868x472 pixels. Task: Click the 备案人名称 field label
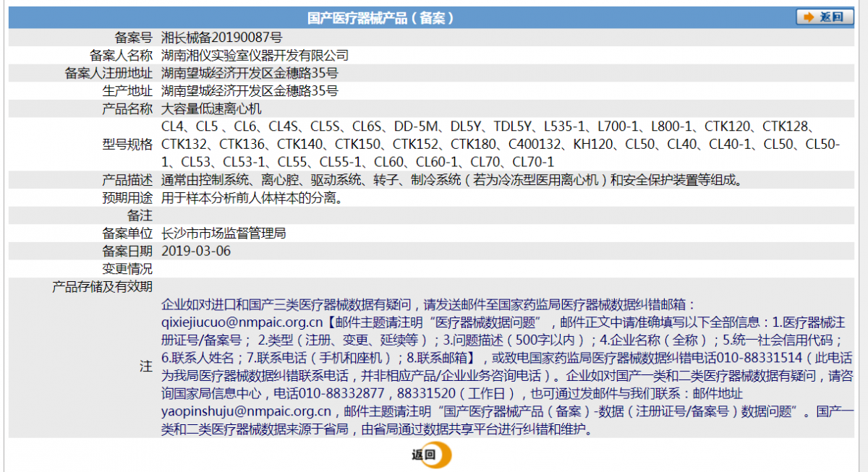(121, 55)
